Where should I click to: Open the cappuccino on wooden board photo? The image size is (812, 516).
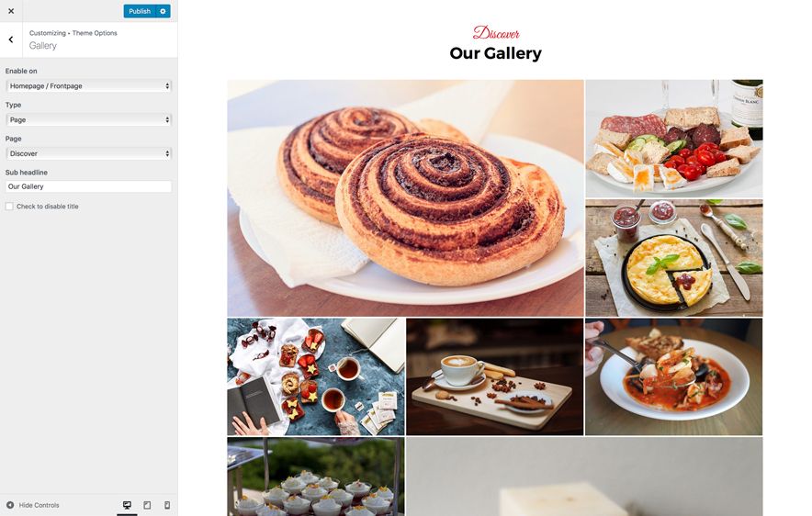point(494,376)
